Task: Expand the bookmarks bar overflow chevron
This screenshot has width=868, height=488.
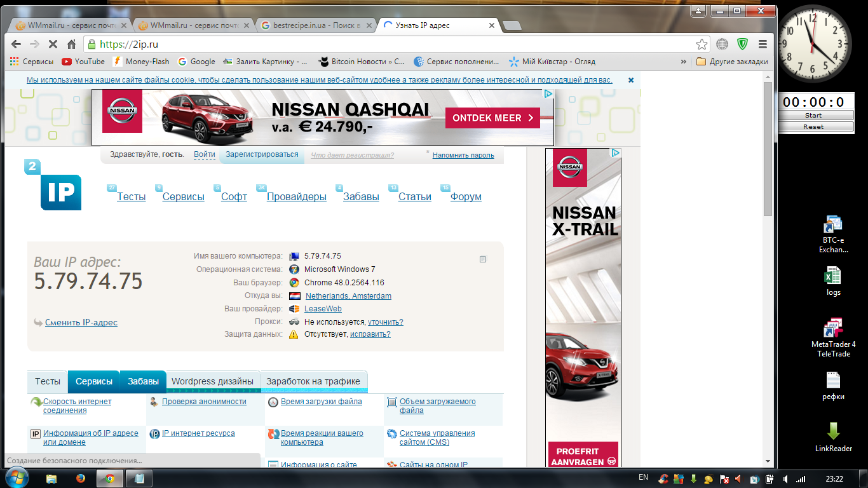Action: point(684,62)
